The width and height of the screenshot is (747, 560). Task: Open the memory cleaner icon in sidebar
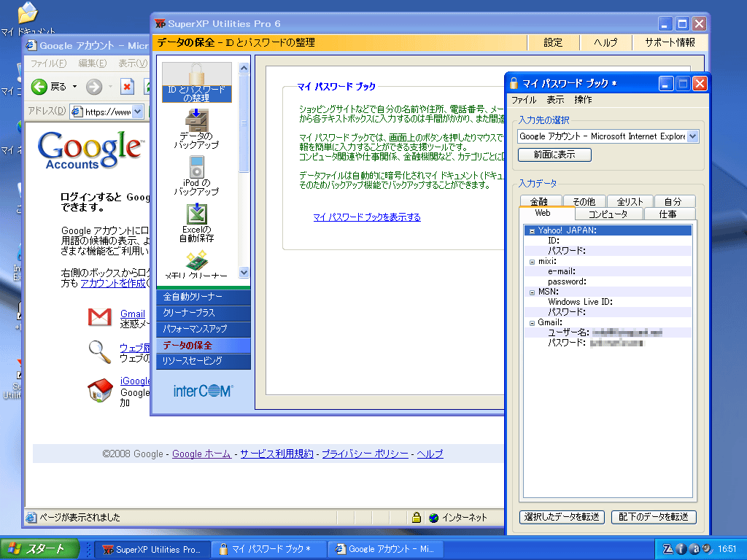(197, 263)
